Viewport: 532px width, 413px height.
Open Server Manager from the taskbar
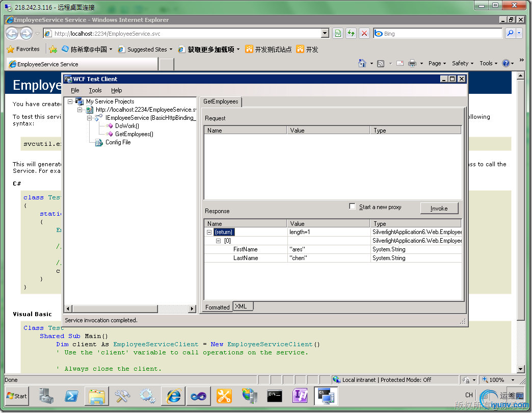point(46,396)
